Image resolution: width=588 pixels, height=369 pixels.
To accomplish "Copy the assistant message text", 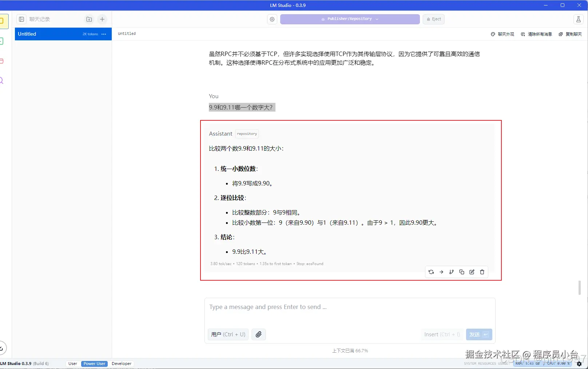I will [461, 272].
